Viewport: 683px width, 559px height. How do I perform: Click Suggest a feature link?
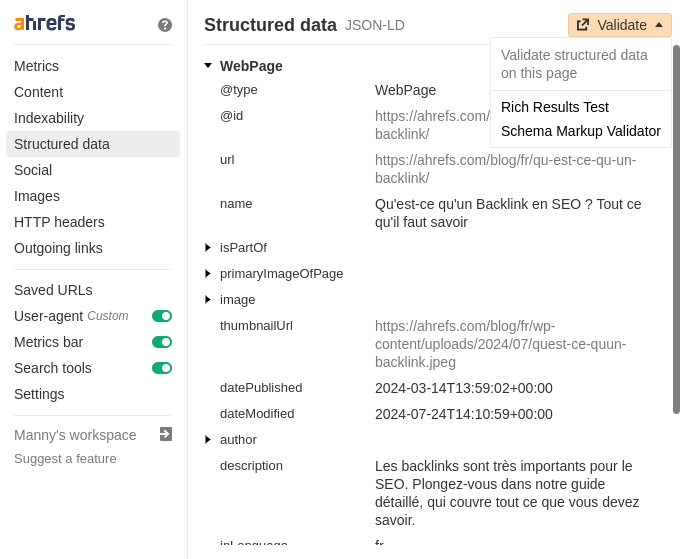coord(65,459)
